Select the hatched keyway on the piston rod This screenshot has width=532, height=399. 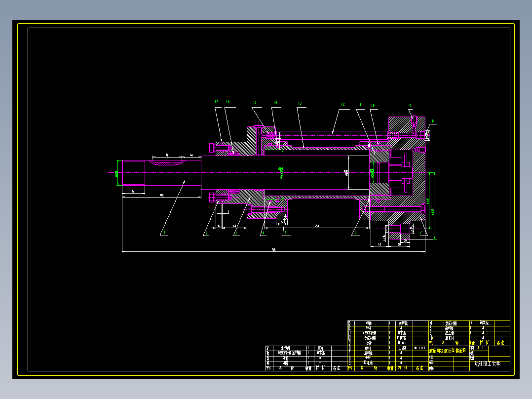167,163
